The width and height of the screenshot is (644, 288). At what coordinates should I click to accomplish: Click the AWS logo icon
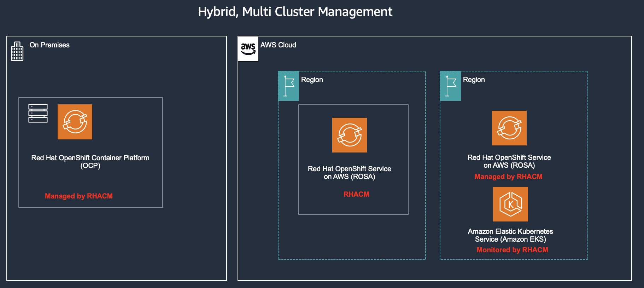[248, 49]
